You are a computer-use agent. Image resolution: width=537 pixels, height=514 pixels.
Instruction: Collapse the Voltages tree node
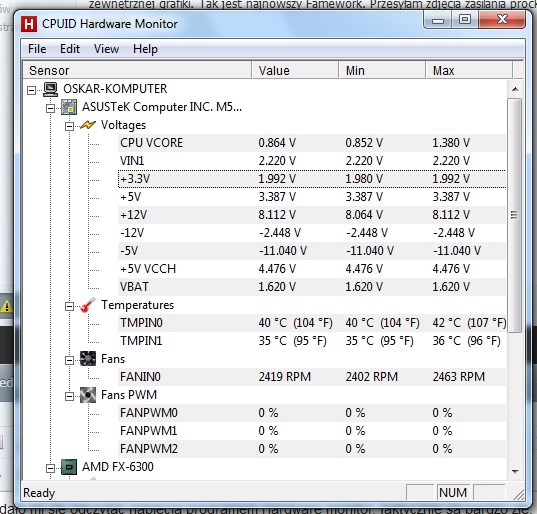coord(69,127)
